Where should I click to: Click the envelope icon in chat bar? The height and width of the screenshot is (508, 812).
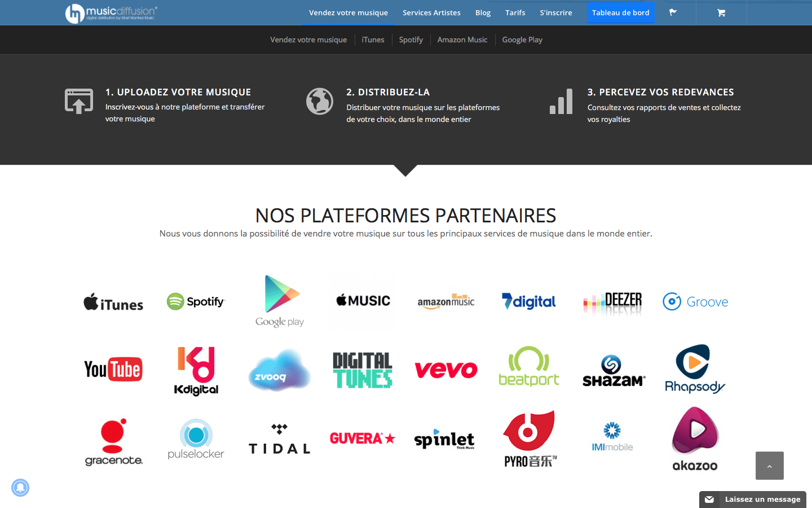click(709, 500)
